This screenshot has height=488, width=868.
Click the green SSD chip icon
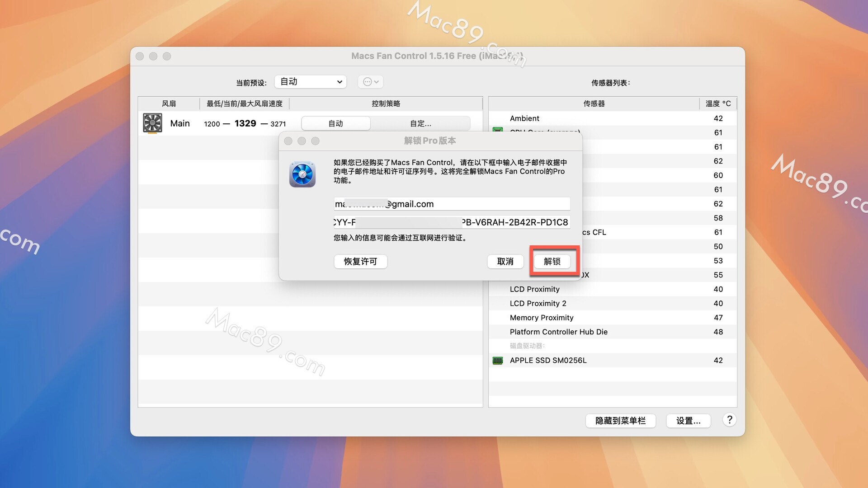click(498, 361)
